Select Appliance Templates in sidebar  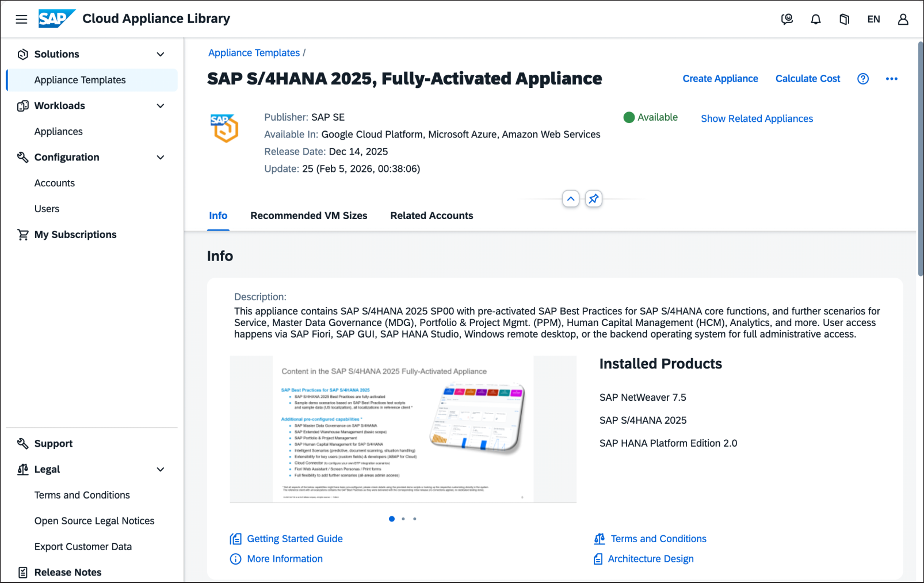pos(92,80)
